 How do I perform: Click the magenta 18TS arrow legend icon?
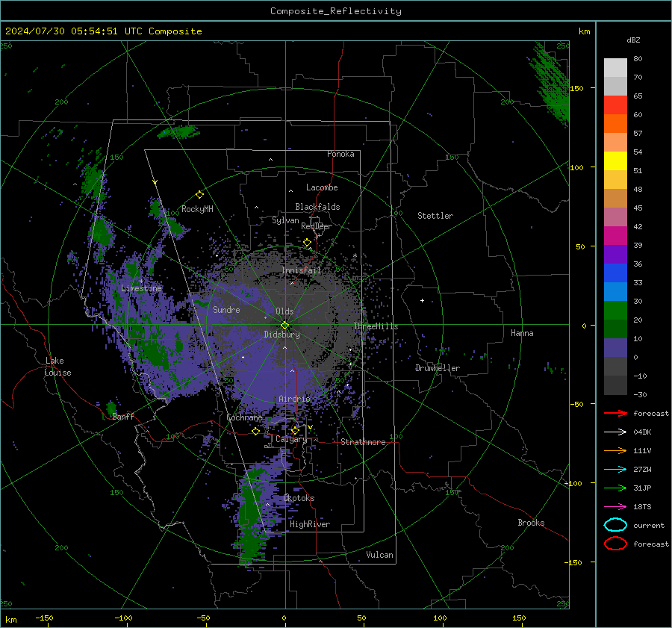point(615,507)
